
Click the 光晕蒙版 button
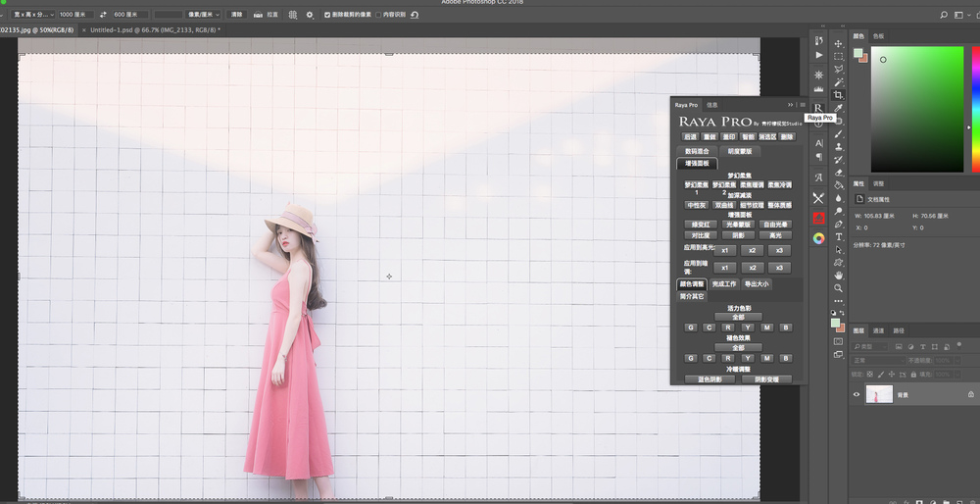(x=738, y=225)
